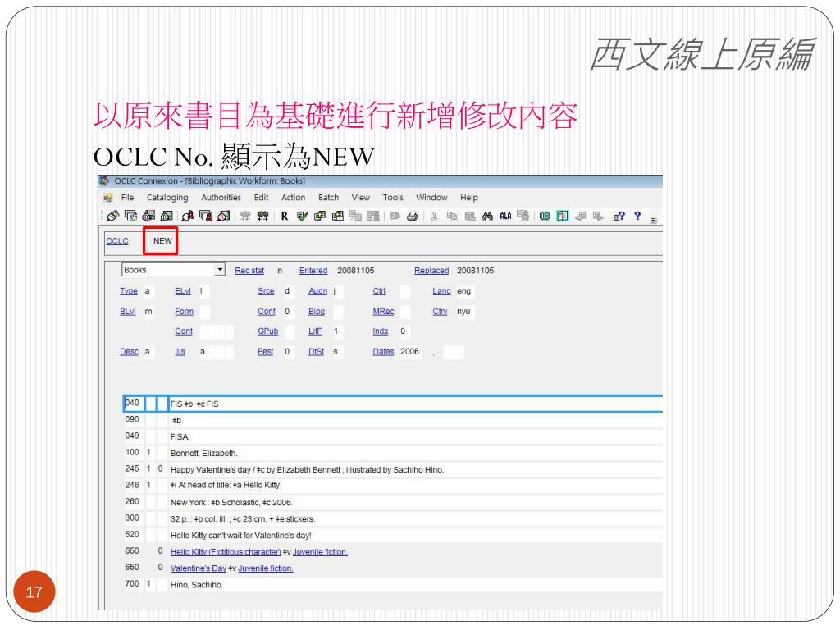Screen dimensions: 840x630
Task: Click the LitF fixed field link
Action: point(315,331)
